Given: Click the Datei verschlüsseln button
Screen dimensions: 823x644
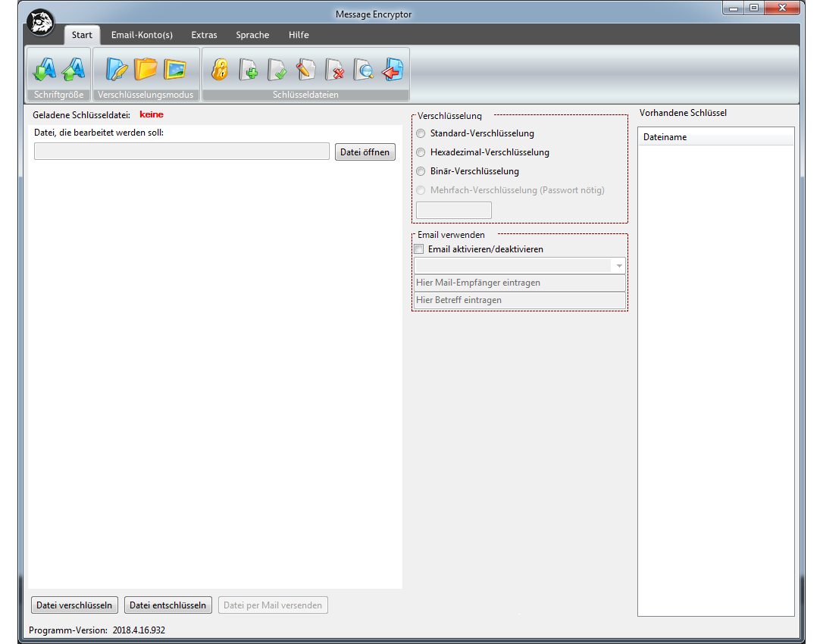Looking at the screenshot, I should [x=74, y=605].
